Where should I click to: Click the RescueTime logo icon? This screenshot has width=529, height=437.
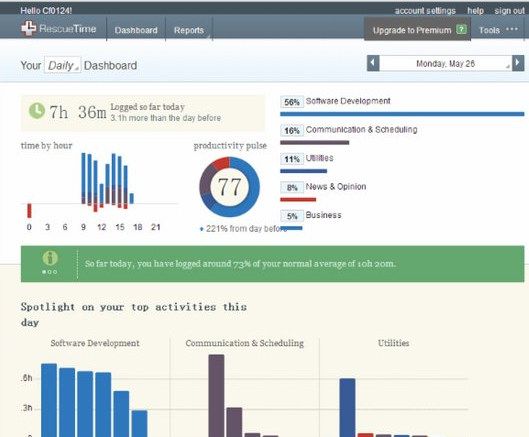pos(28,28)
